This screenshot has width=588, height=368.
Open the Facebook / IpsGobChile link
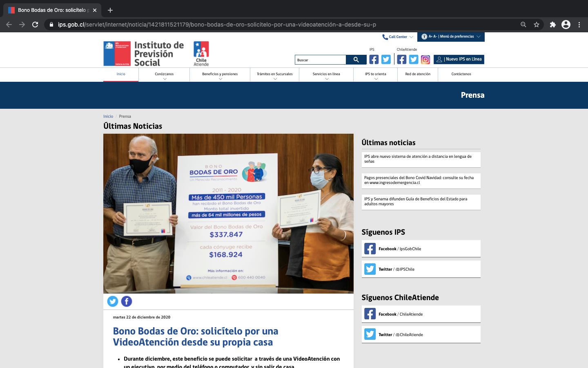tap(421, 249)
